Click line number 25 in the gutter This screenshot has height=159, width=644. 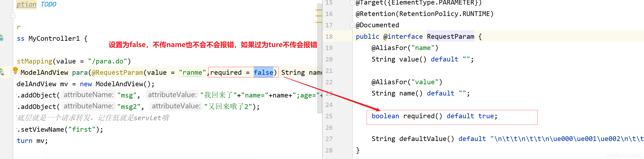(x=329, y=116)
